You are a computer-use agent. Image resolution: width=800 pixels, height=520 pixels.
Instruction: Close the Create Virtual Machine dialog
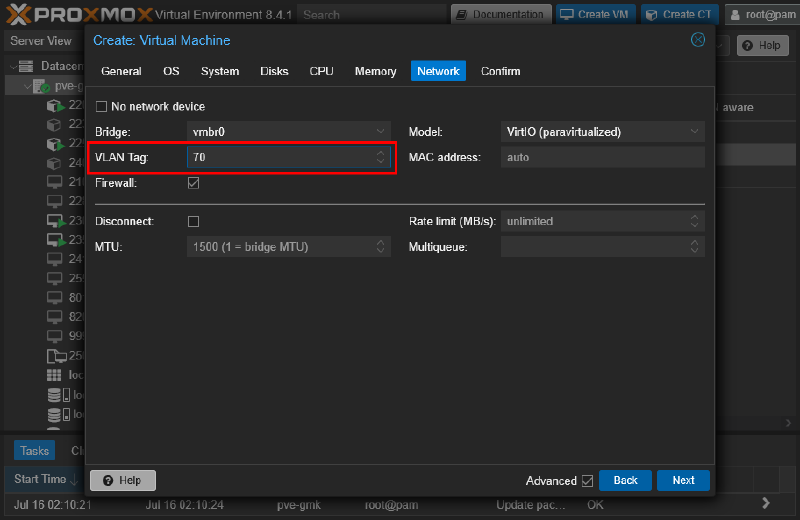(698, 40)
